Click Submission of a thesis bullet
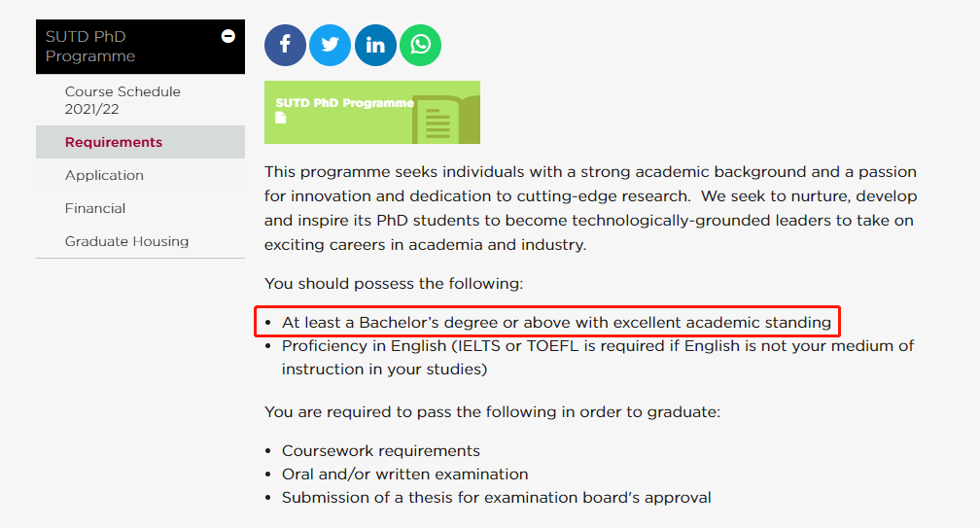 pyautogui.click(x=496, y=498)
